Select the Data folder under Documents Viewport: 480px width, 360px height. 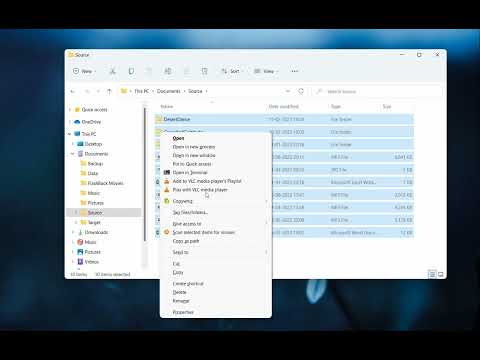point(92,173)
